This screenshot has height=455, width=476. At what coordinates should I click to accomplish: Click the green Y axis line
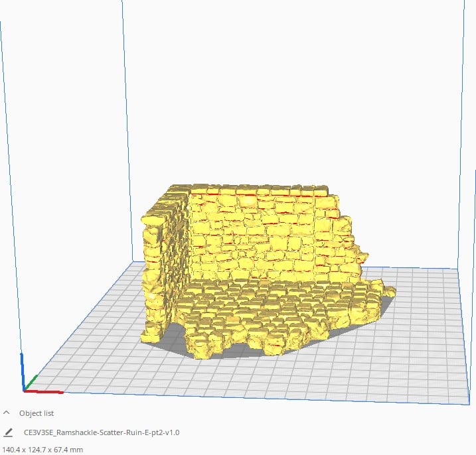pyautogui.click(x=33, y=381)
